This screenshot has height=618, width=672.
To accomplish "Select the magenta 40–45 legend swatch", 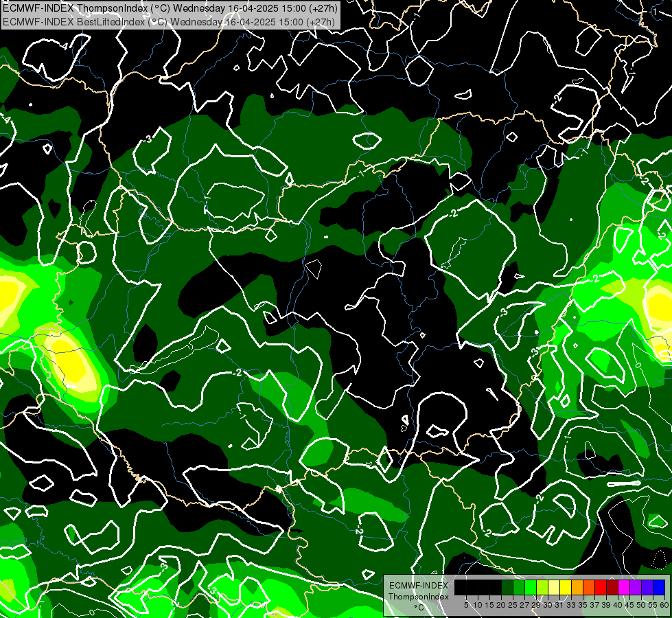I will 624,587.
